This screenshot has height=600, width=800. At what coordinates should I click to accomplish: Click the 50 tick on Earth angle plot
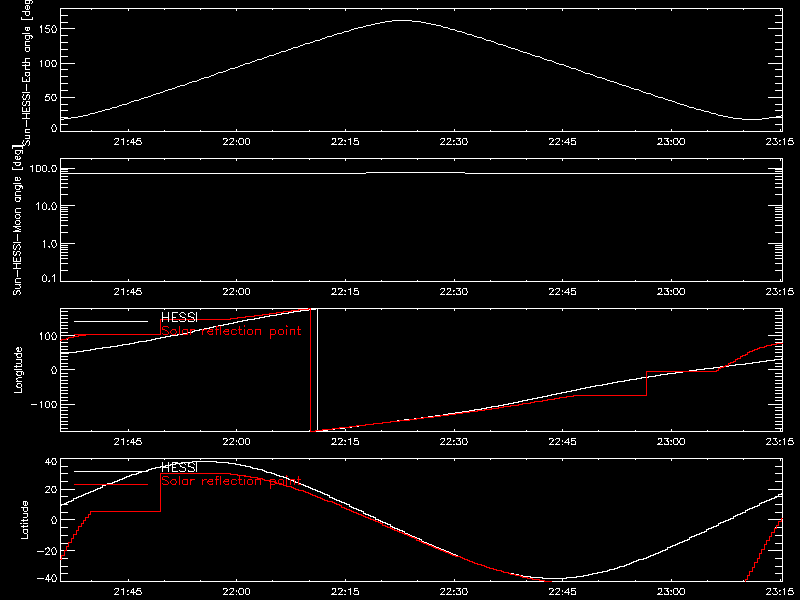coord(51,97)
